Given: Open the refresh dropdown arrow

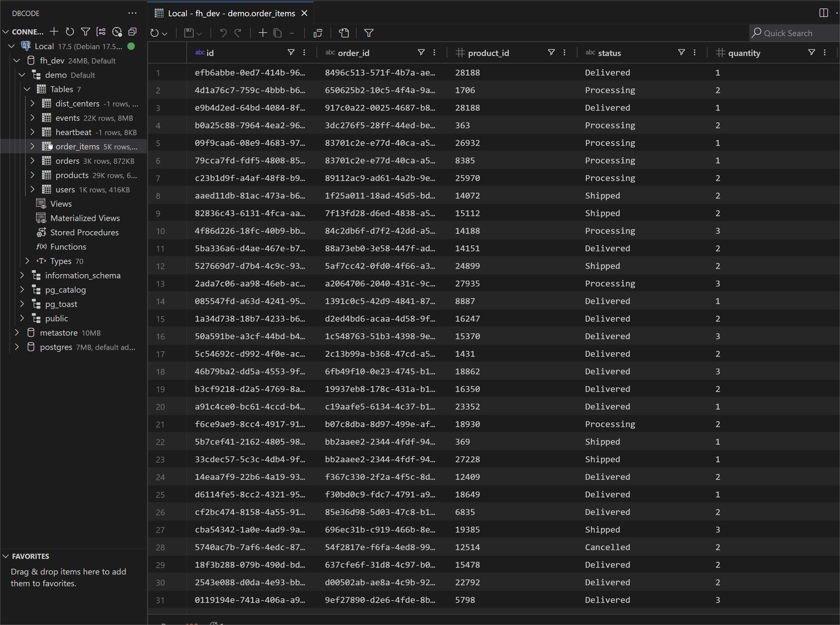Looking at the screenshot, I should (x=165, y=34).
